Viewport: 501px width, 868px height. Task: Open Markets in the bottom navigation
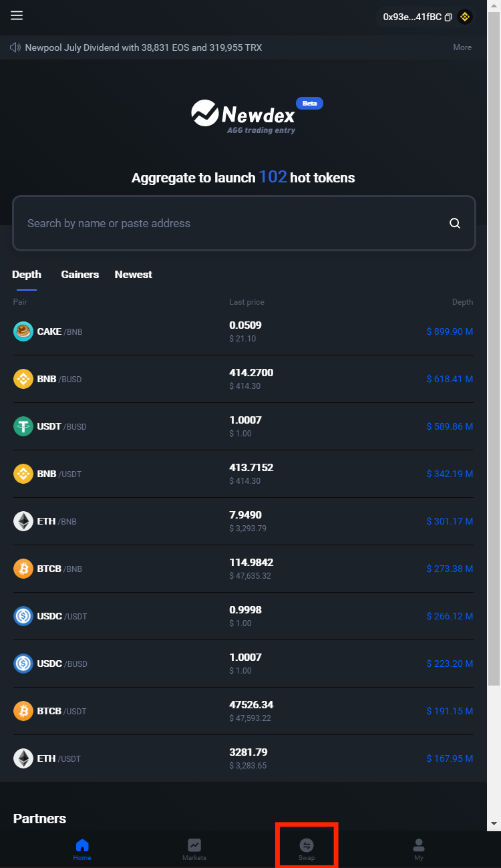point(194,849)
